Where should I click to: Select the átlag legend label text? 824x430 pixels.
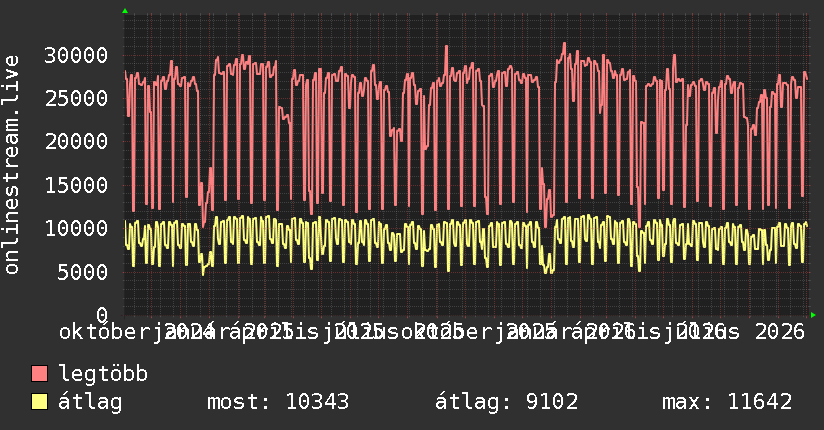tap(90, 402)
